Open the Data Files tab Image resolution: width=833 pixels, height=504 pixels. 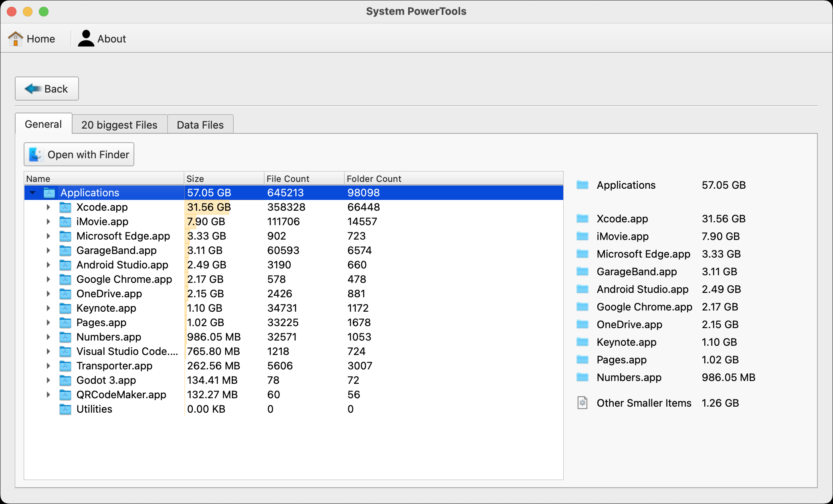pyautogui.click(x=200, y=125)
